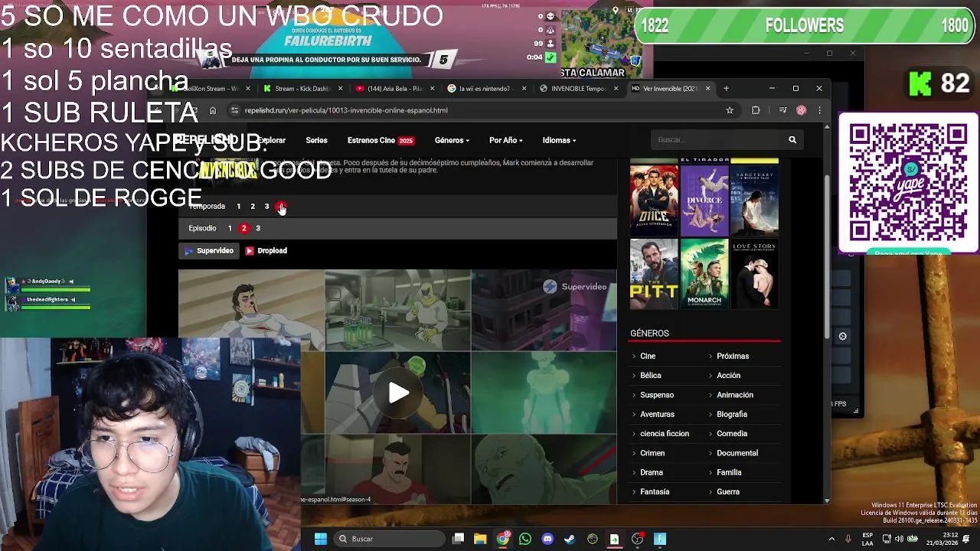980x551 pixels.
Task: Show hidden system tray icons
Action: click(x=831, y=539)
